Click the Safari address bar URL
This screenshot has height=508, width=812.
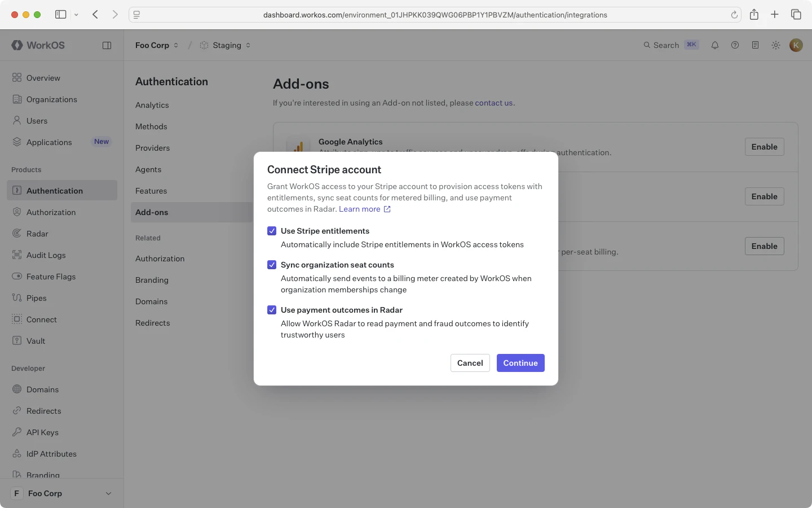(435, 15)
